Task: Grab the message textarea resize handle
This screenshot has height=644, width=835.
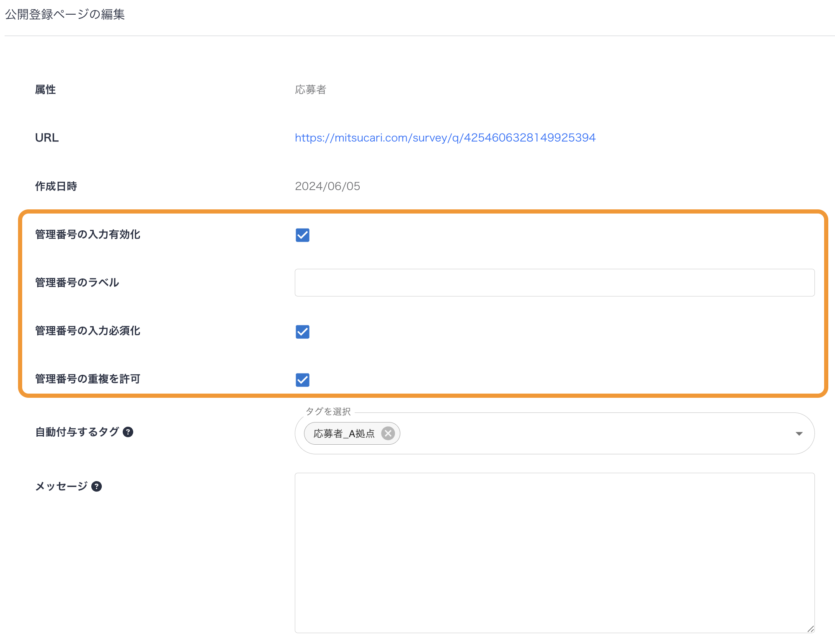Action: tap(810, 629)
